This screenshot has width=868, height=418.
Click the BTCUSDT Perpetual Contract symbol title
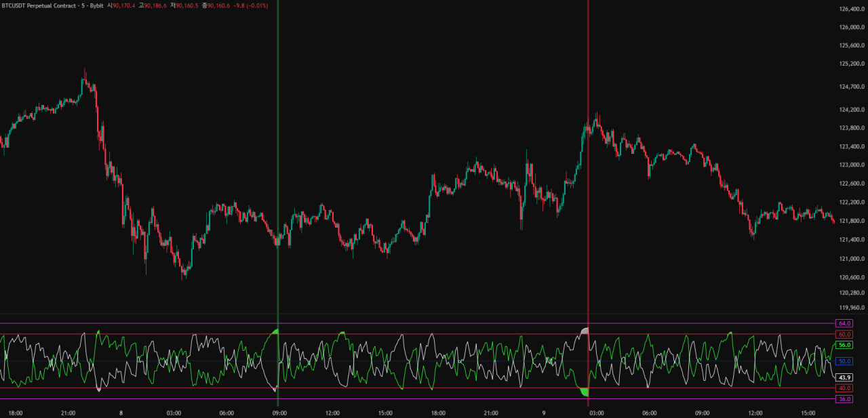(52, 5)
